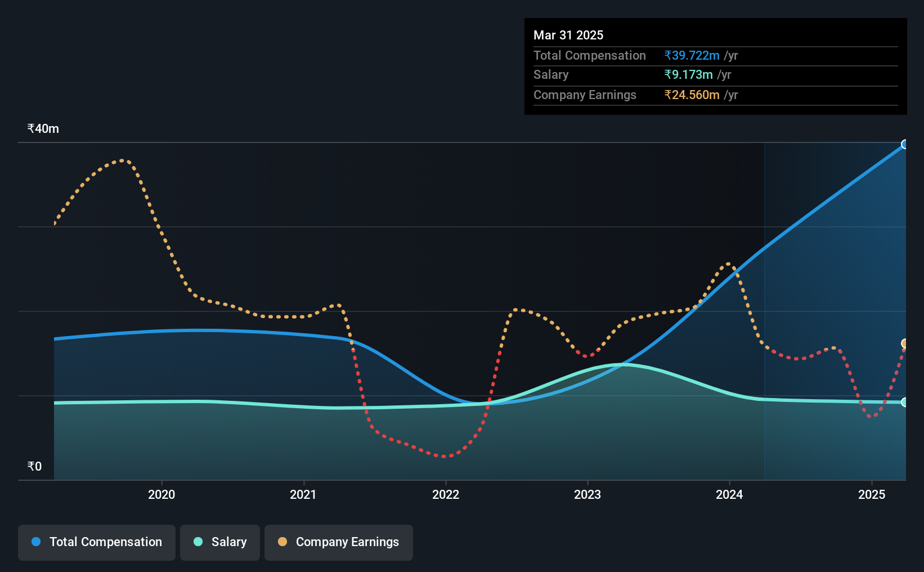
Task: Click the ₹0 y-axis label
Action: [34, 466]
